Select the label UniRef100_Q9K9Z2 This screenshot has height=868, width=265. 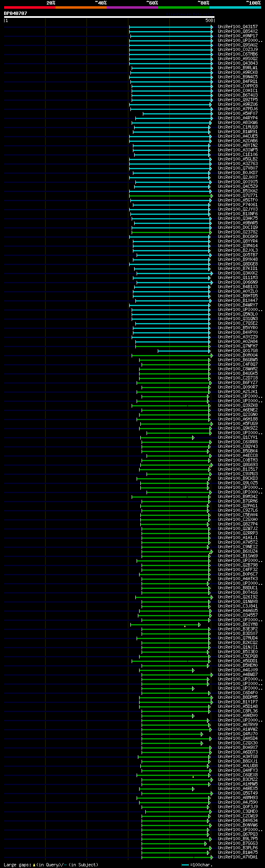point(238,428)
